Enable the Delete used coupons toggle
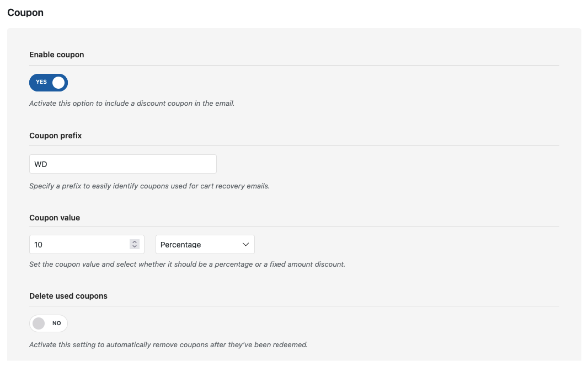Image resolution: width=588 pixels, height=367 pixels. [49, 323]
